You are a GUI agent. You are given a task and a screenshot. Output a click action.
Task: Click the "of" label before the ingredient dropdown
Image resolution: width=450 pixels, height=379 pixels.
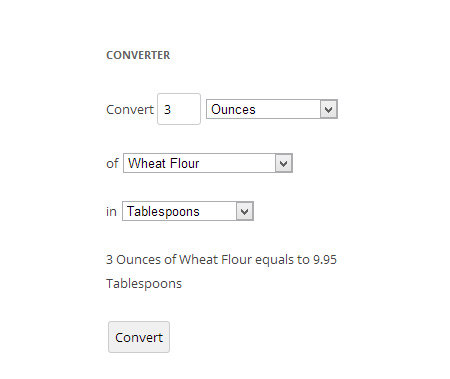(112, 164)
